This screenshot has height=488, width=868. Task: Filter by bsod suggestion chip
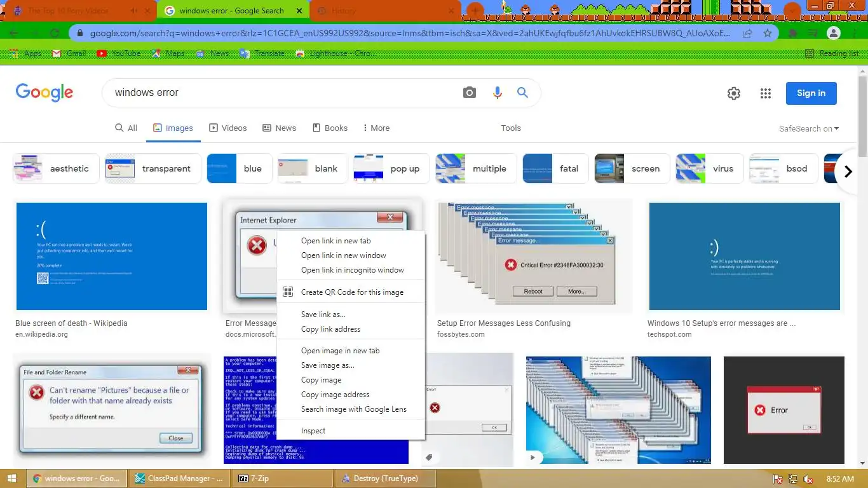(x=783, y=168)
